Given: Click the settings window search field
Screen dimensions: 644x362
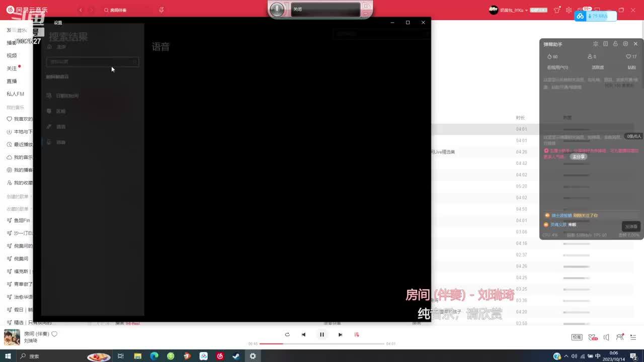Looking at the screenshot, I should pos(92,62).
